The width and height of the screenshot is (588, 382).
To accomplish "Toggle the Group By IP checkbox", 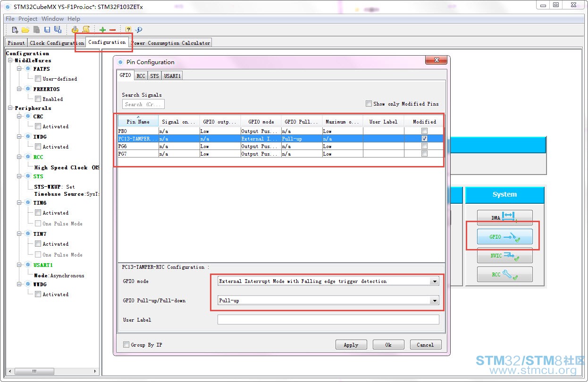I will [126, 345].
